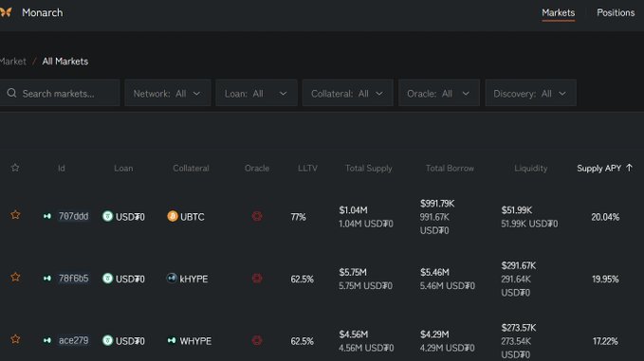Viewport: 644px width, 361px height.
Task: Click the $4.29M total borrow value
Action: pos(434,334)
